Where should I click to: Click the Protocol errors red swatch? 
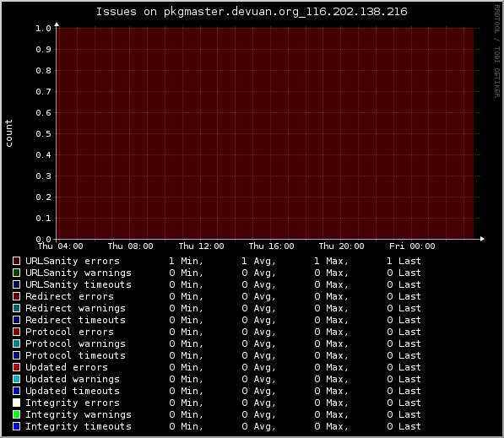point(16,332)
